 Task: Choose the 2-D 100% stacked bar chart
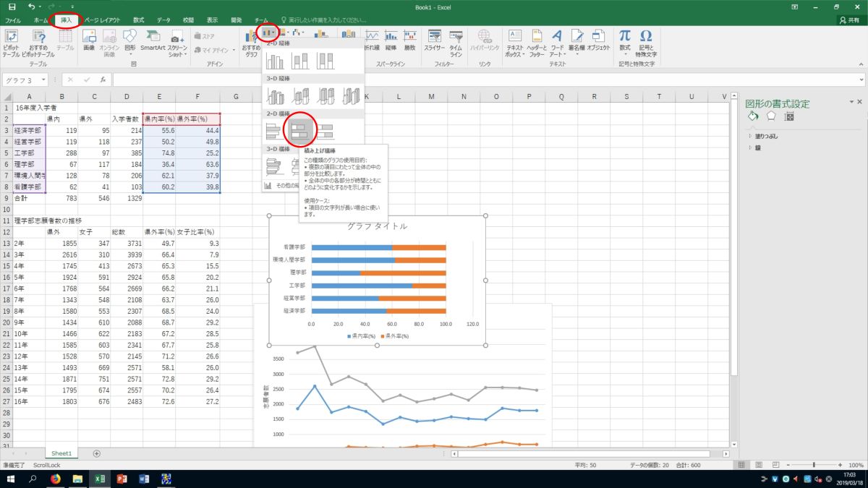[x=325, y=131]
